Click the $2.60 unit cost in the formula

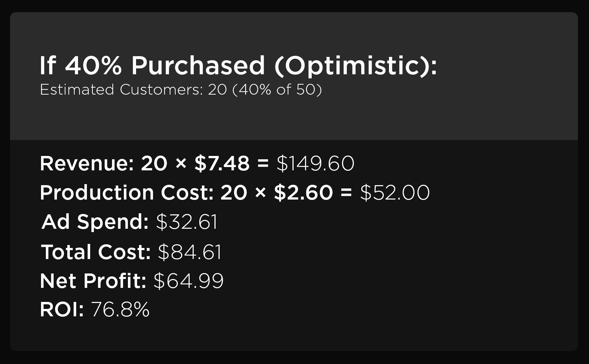[x=303, y=193]
